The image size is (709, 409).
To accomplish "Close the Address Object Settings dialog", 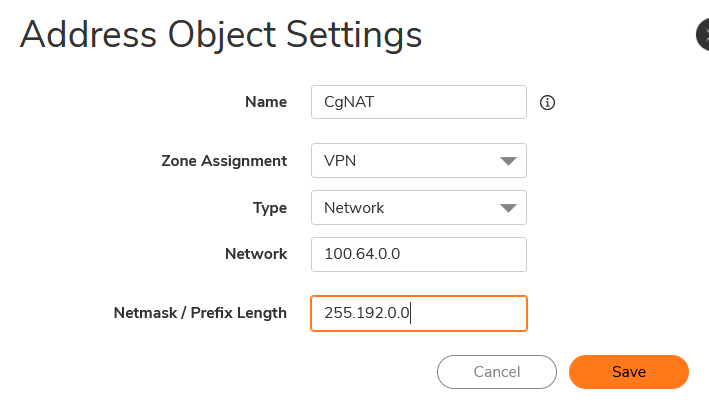I will click(703, 35).
